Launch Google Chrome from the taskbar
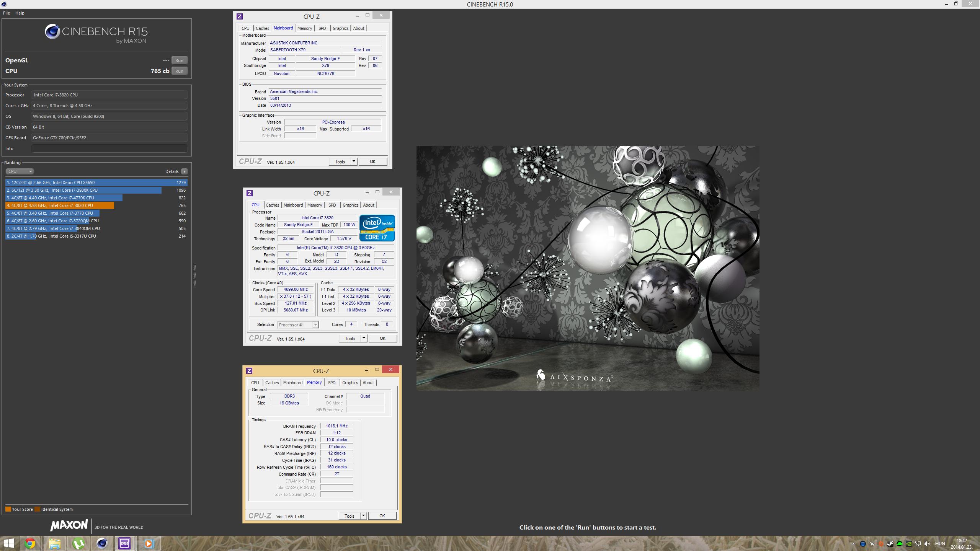The width and height of the screenshot is (980, 551). tap(30, 543)
